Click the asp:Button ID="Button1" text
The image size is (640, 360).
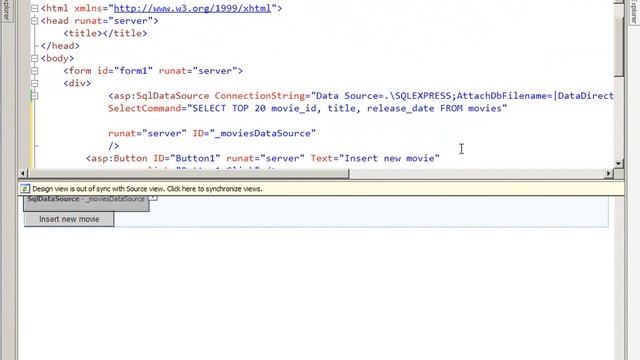(153, 158)
